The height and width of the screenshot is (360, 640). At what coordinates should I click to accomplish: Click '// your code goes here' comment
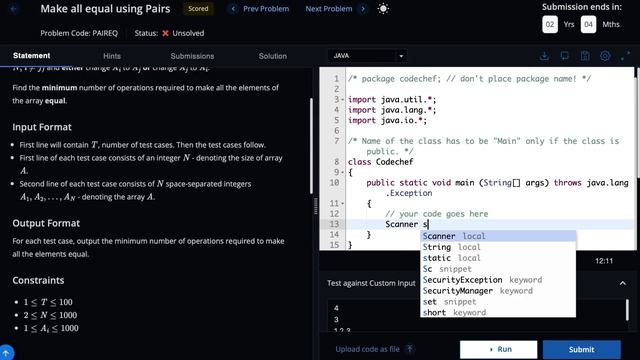(437, 213)
